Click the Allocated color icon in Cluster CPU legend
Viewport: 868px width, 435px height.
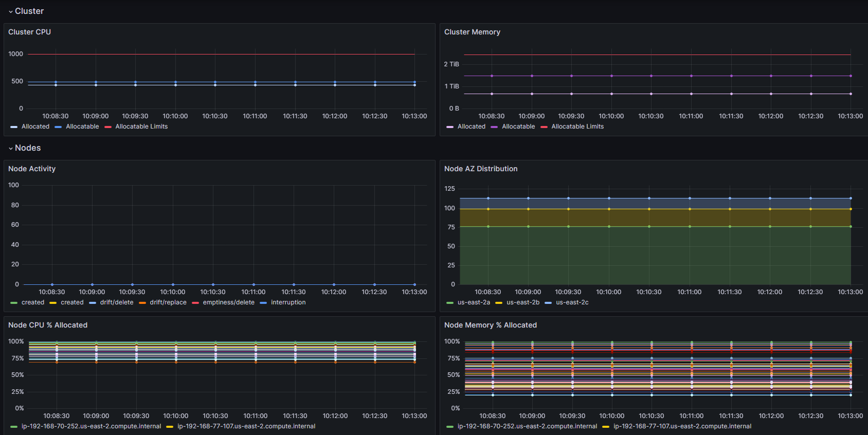(x=14, y=127)
